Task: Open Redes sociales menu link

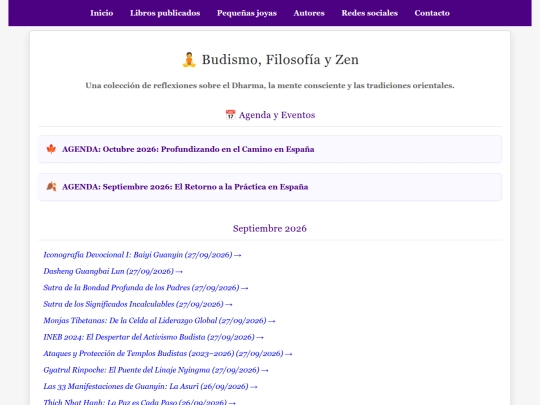Action: coord(370,13)
